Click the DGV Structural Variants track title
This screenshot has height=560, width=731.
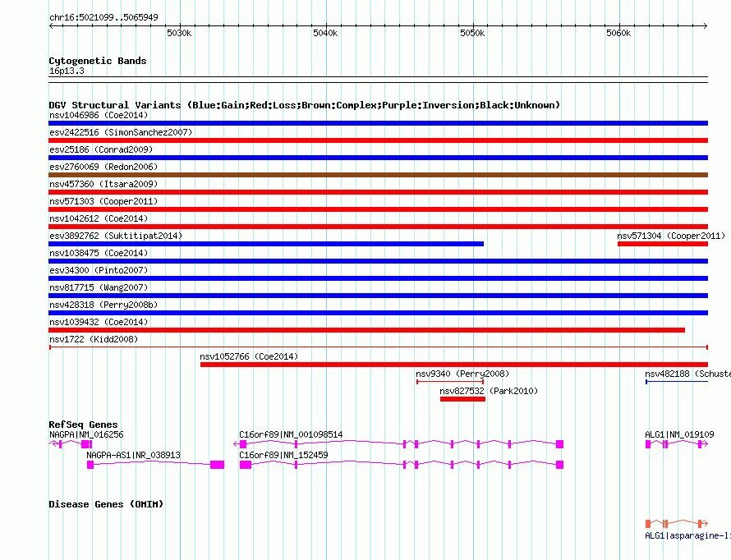[x=304, y=105]
